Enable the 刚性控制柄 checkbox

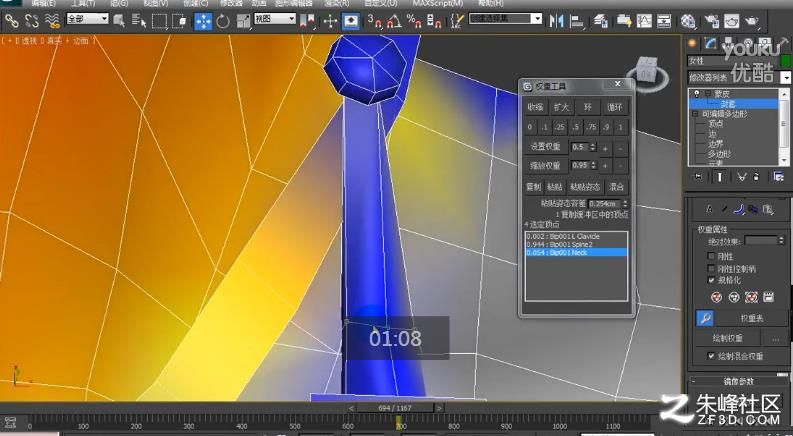(712, 268)
